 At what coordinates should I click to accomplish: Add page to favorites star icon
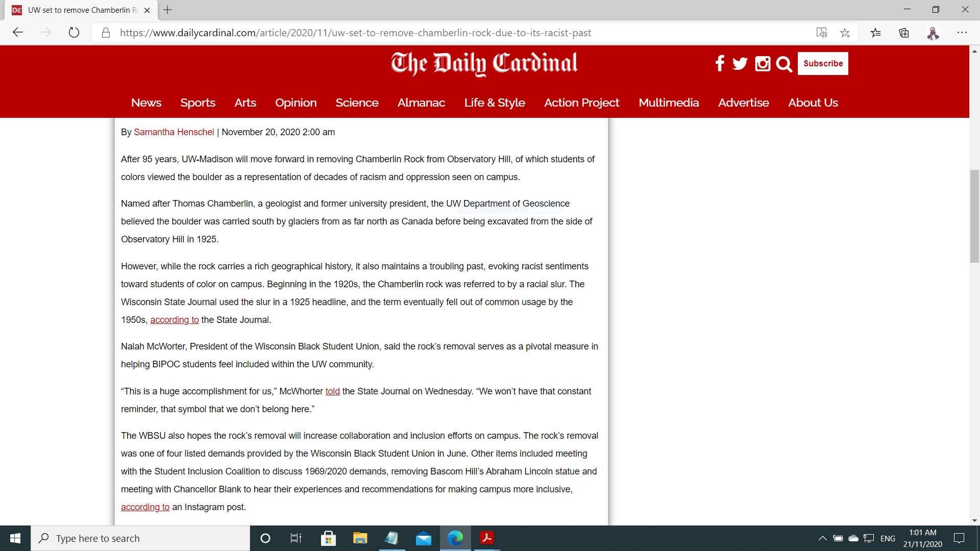point(845,33)
